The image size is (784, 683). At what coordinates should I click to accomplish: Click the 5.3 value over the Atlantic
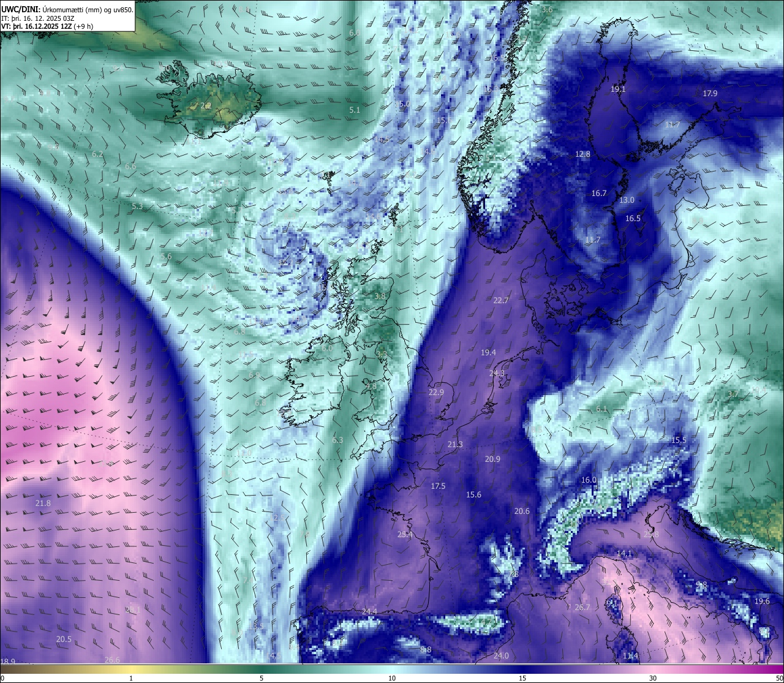[x=137, y=206]
